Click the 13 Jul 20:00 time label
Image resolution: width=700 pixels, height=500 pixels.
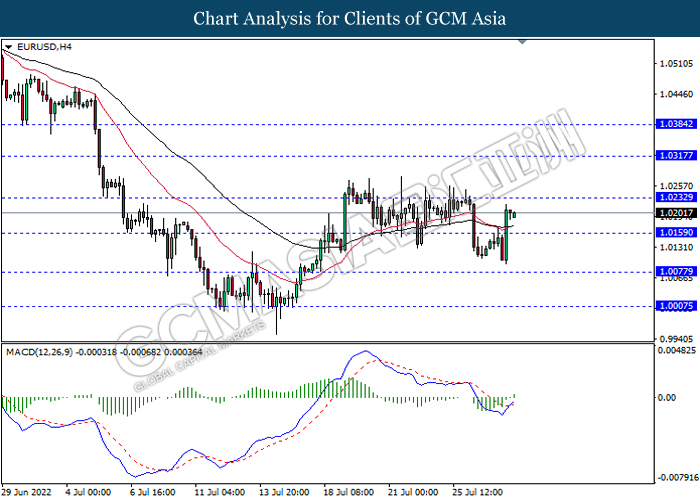tap(284, 492)
